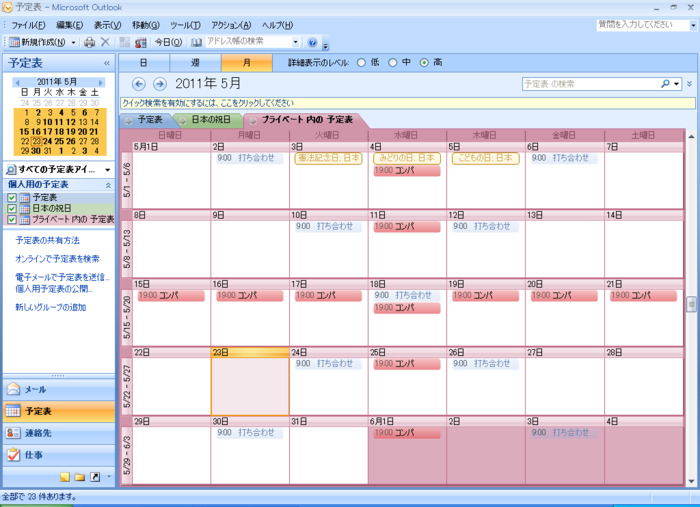Switch to the 日 view tab

(x=144, y=63)
